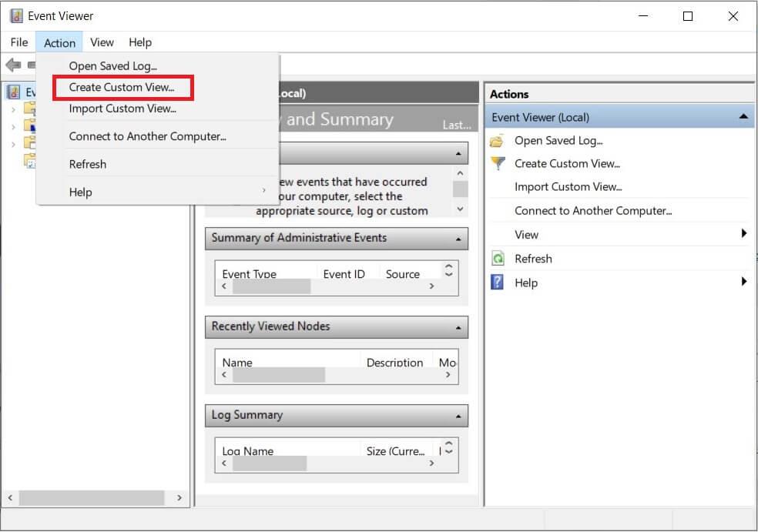Close the Event Viewer window
758x532 pixels.
(733, 16)
